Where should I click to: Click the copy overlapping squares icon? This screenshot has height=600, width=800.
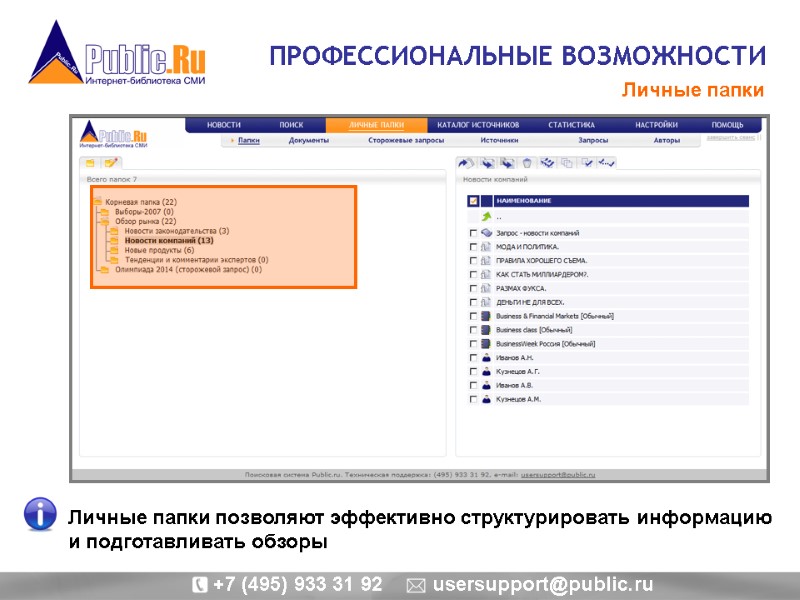click(x=567, y=163)
